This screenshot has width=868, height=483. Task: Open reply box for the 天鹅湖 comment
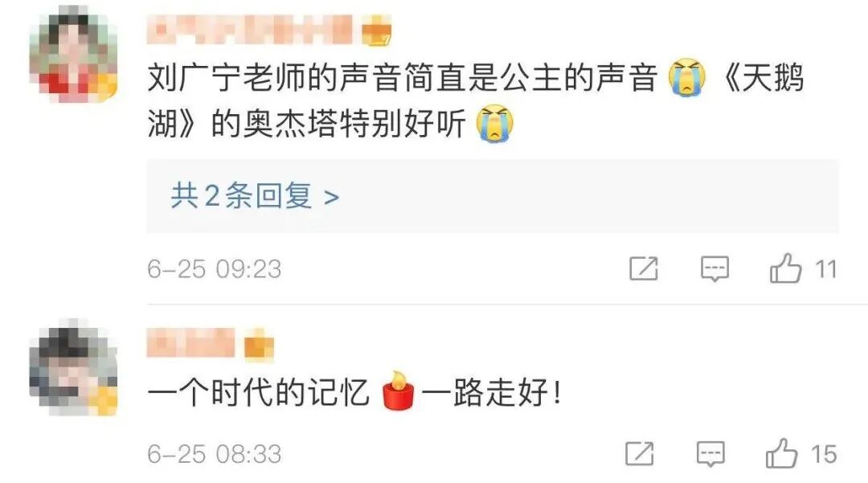(x=714, y=269)
